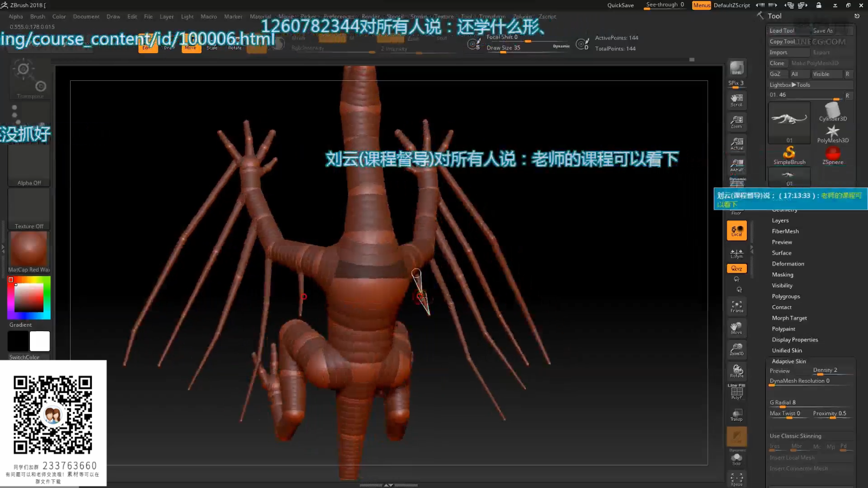868x488 pixels.
Task: Select the PolyMesh3D star tool
Action: pos(833,134)
